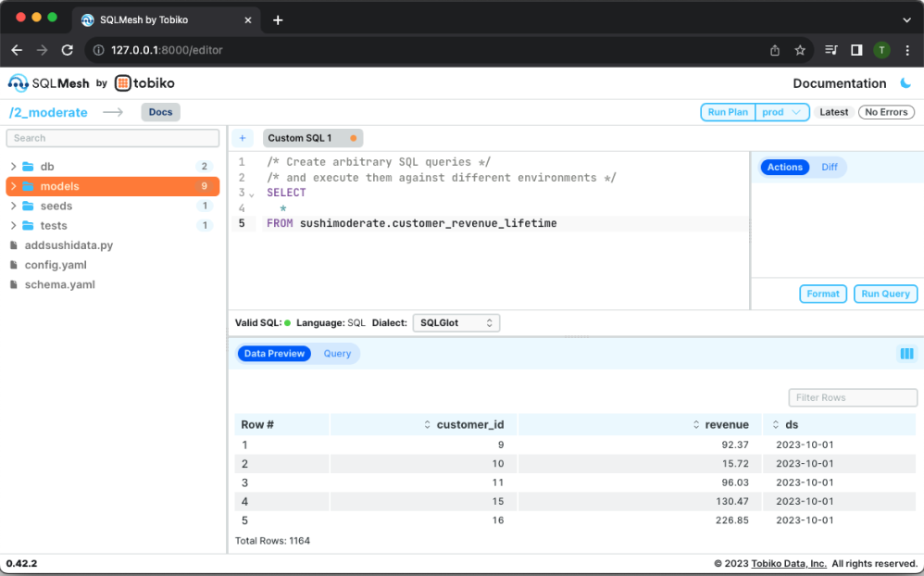Click the tobiko logo

145,83
